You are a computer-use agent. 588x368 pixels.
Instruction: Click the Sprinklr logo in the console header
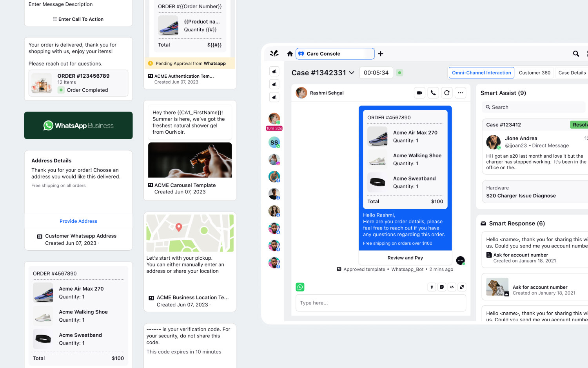coord(274,53)
